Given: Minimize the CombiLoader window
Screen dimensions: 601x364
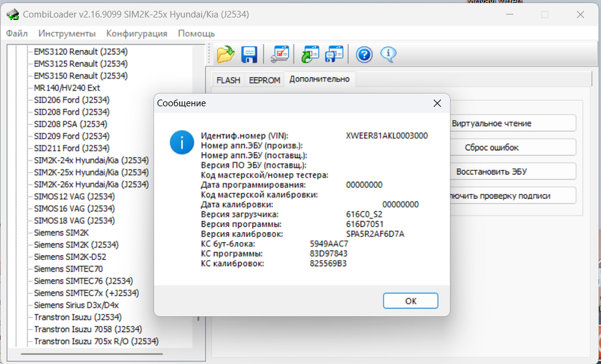Looking at the screenshot, I should [509, 14].
